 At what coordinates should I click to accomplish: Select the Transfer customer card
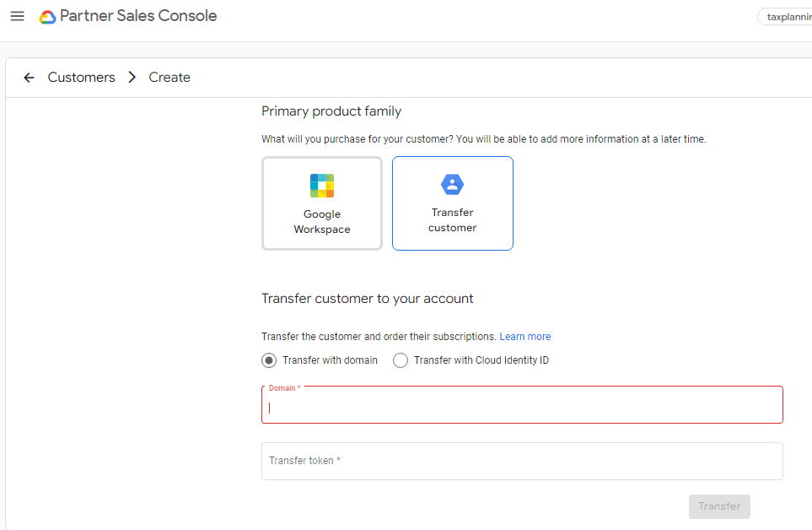pyautogui.click(x=453, y=203)
